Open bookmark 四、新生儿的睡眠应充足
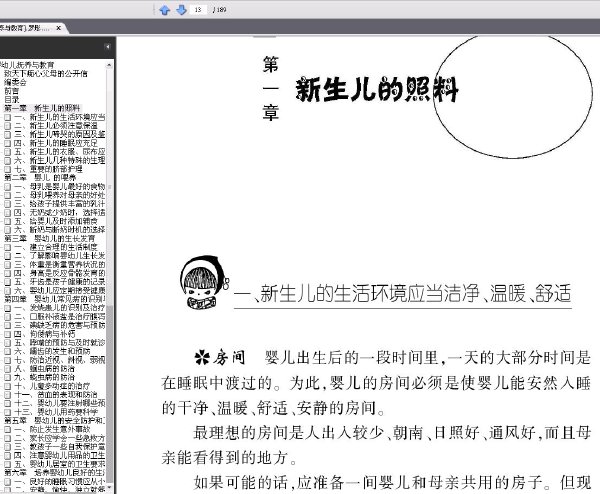Viewport: 600px width, 494px height. [56, 143]
